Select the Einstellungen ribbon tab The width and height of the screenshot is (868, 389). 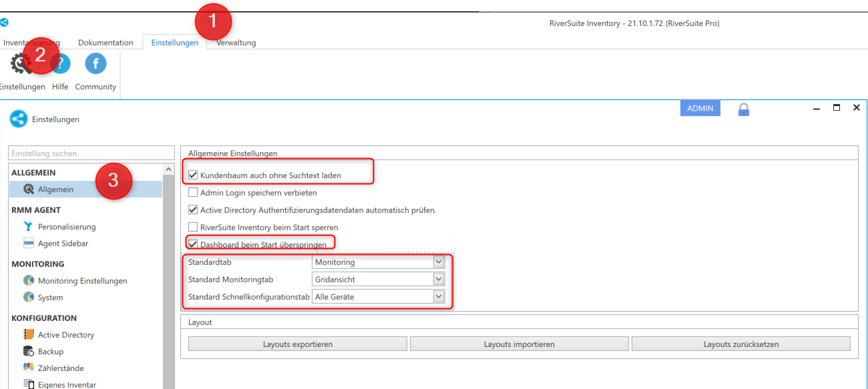pyautogui.click(x=175, y=43)
